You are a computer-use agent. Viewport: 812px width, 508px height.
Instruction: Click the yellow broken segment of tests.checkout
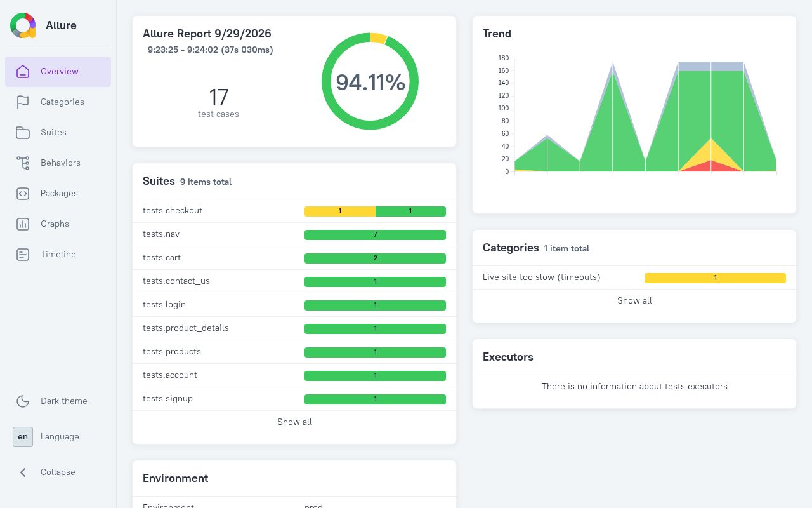click(x=340, y=211)
